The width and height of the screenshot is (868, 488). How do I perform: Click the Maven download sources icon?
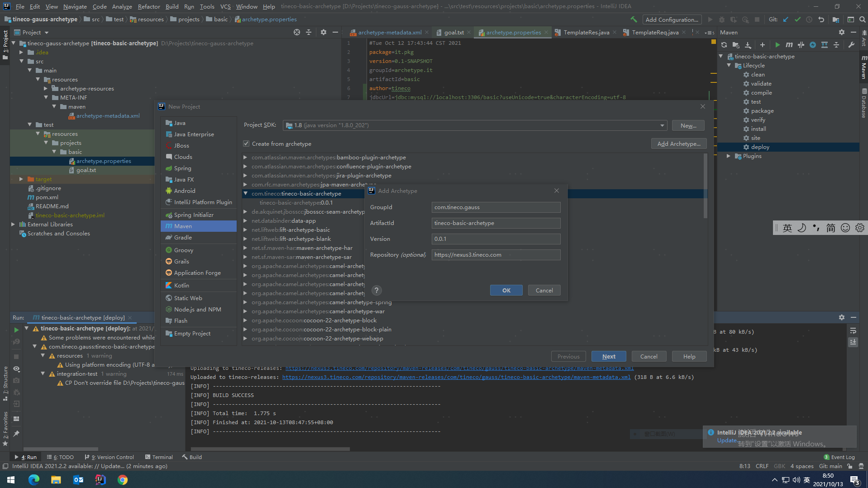coord(748,45)
